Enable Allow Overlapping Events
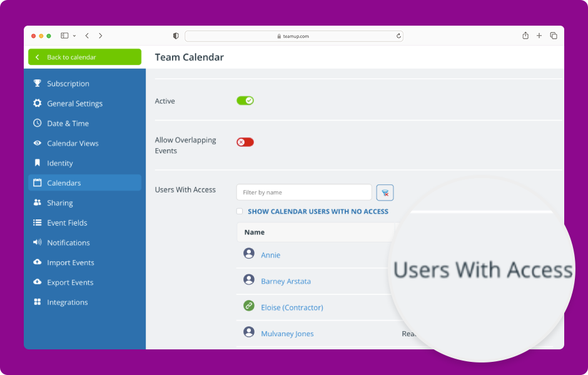This screenshot has height=375, width=588. coord(245,142)
